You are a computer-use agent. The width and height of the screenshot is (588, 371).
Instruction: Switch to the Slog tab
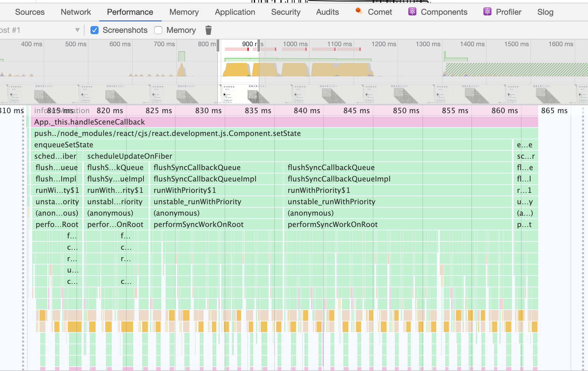coord(545,12)
